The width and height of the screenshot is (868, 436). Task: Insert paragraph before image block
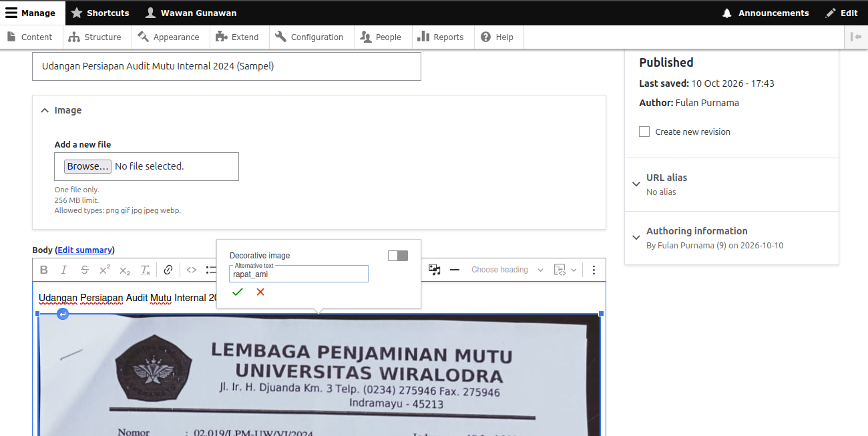click(63, 314)
